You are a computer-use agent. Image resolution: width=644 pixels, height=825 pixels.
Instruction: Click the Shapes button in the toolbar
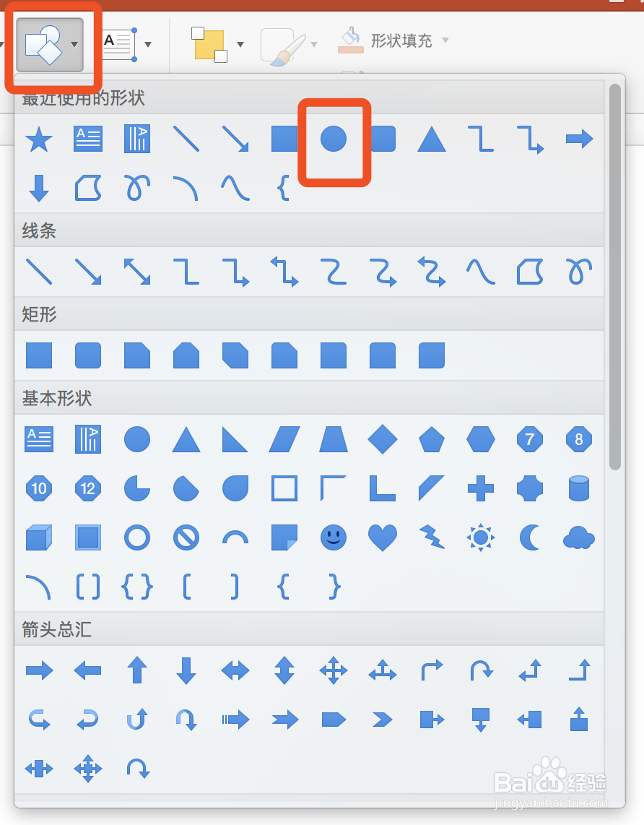coord(43,45)
